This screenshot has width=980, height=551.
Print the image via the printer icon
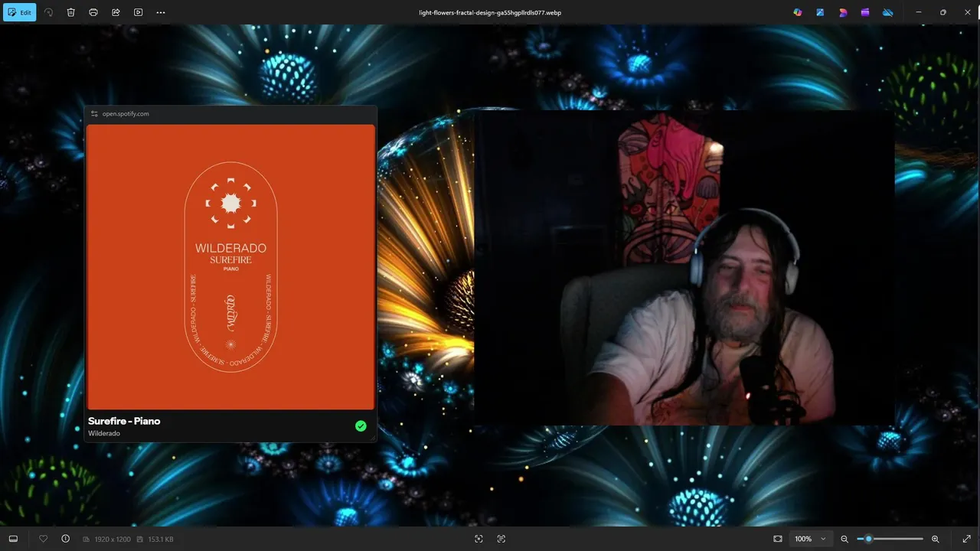click(x=93, y=12)
